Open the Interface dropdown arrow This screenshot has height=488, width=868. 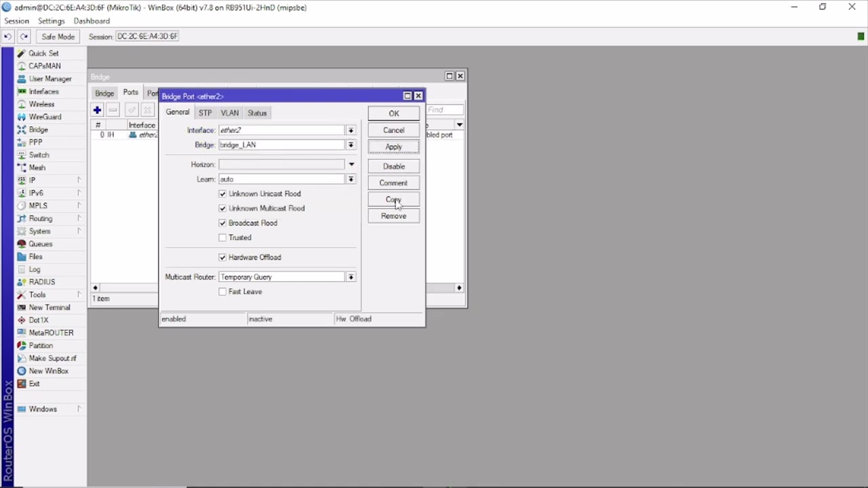351,130
